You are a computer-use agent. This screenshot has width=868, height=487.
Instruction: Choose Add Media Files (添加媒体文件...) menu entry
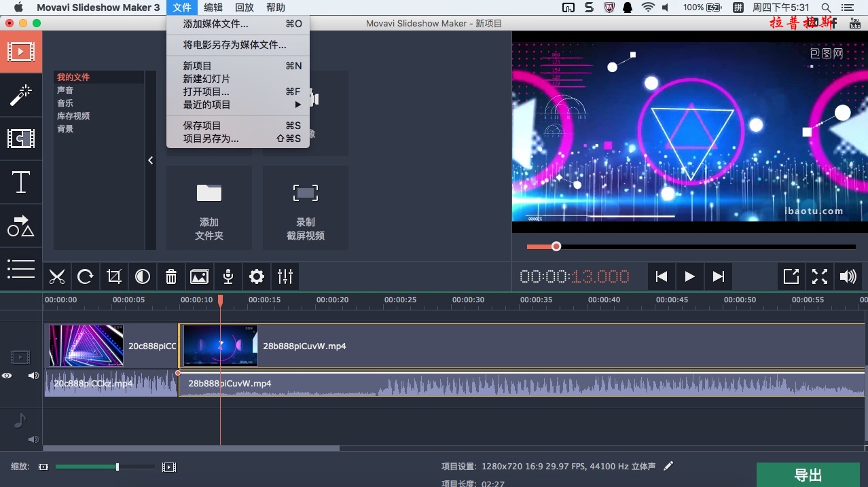[238, 24]
